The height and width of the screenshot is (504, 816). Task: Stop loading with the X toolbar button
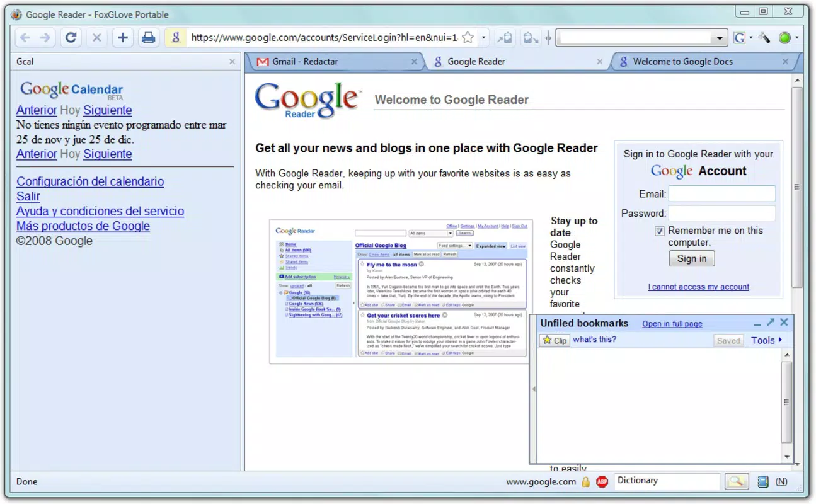[96, 38]
